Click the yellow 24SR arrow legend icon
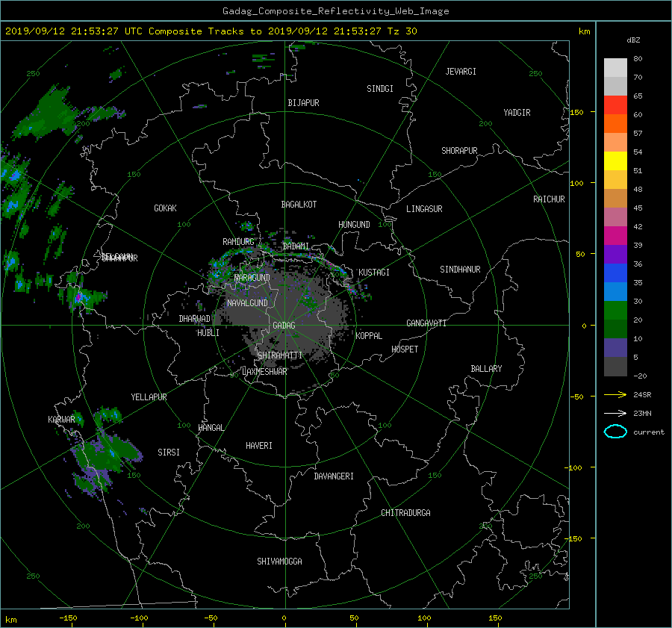This screenshot has width=672, height=628. pos(615,394)
